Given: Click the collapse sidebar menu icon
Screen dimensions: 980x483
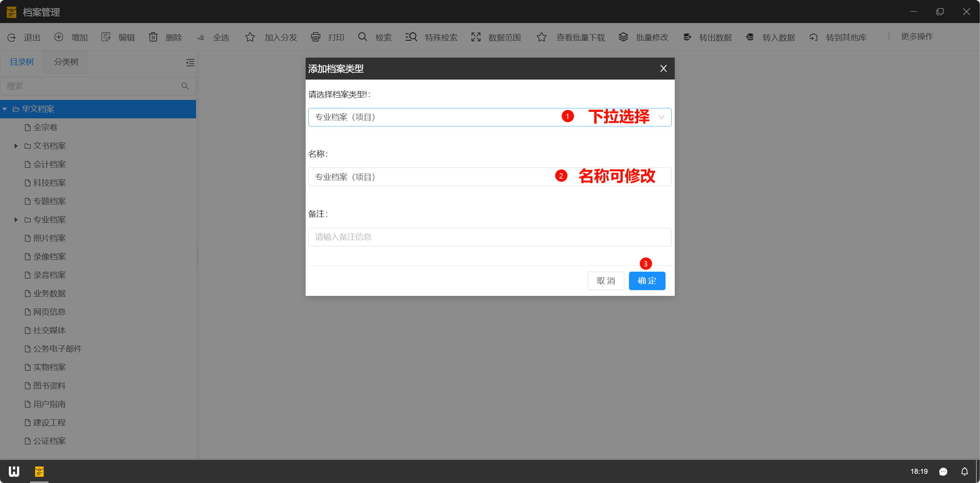Looking at the screenshot, I should 190,62.
